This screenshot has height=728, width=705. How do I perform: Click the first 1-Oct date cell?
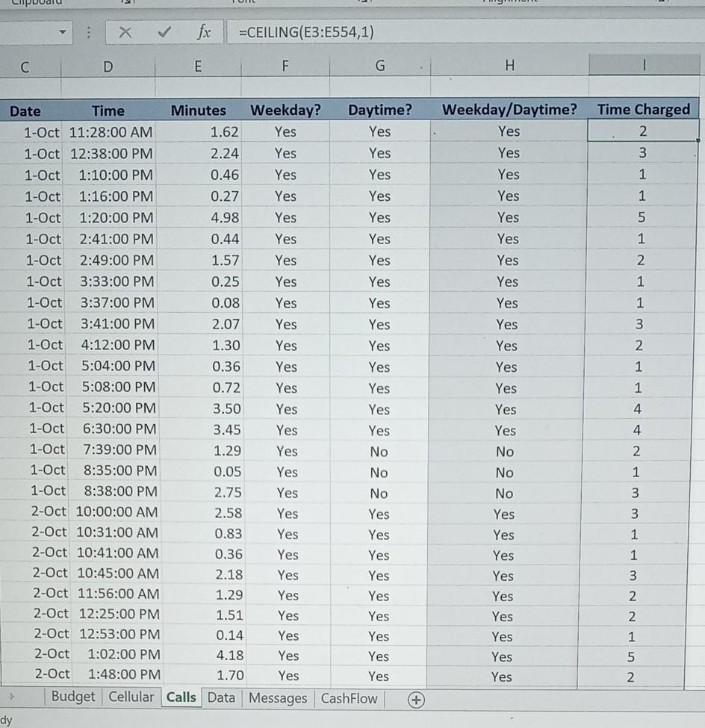point(43,131)
